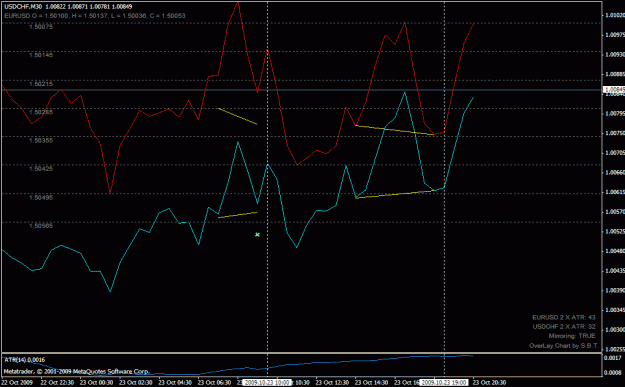625x387 pixels.
Task: Click the 1.00795 price axis label
Action: (615, 114)
